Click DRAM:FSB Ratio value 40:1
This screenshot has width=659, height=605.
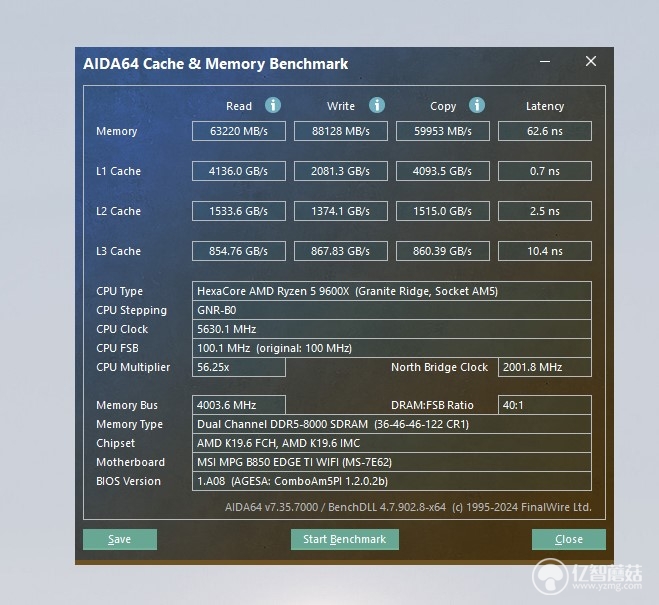pos(545,405)
